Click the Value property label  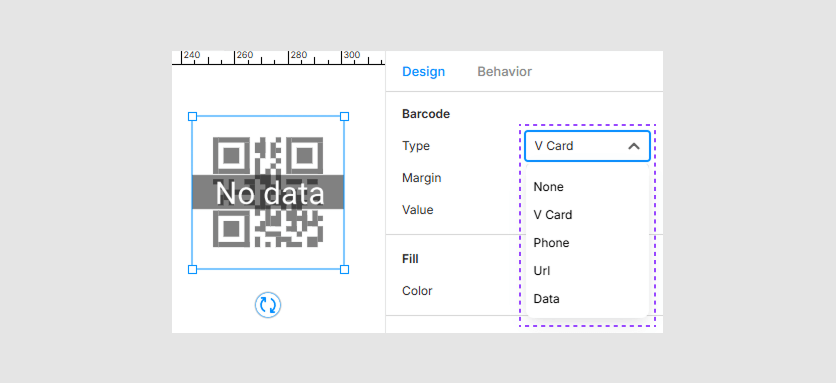(x=417, y=210)
